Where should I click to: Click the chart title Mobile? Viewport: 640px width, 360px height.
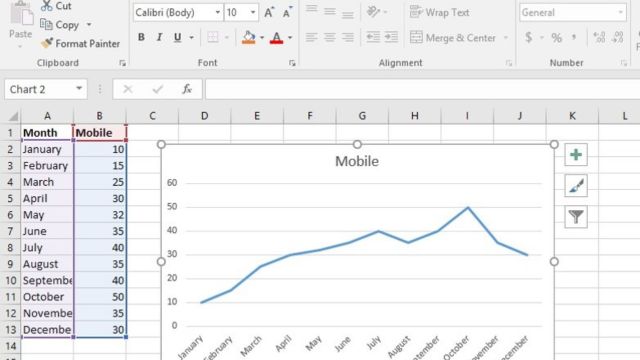[357, 161]
